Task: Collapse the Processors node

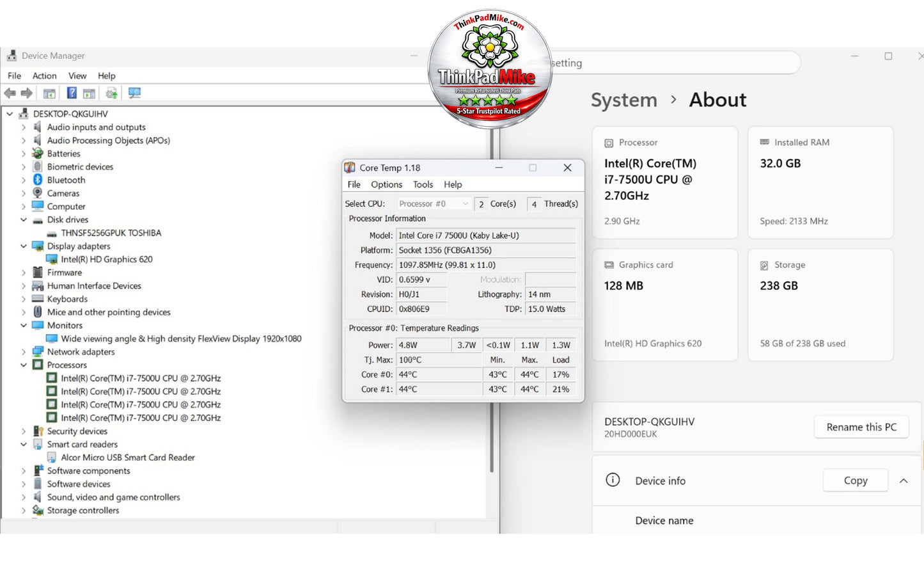Action: 24,365
